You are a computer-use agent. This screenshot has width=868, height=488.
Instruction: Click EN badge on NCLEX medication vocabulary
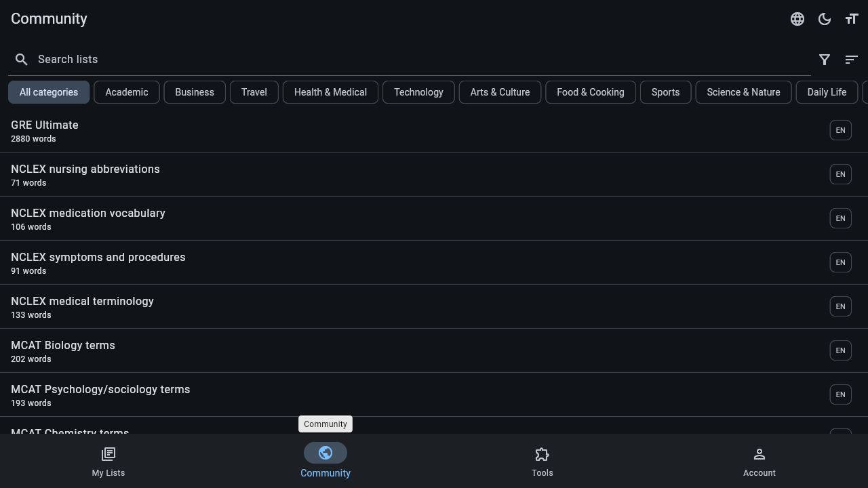pos(840,218)
